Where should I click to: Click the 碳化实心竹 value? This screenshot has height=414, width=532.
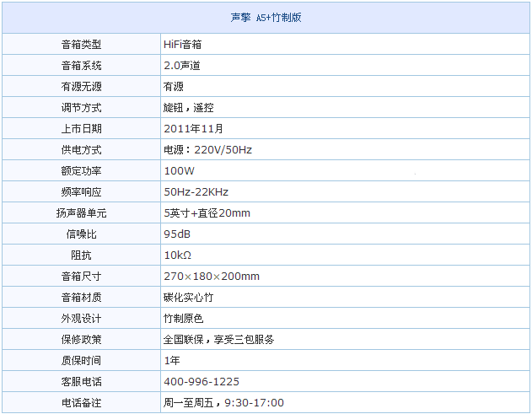coord(189,297)
